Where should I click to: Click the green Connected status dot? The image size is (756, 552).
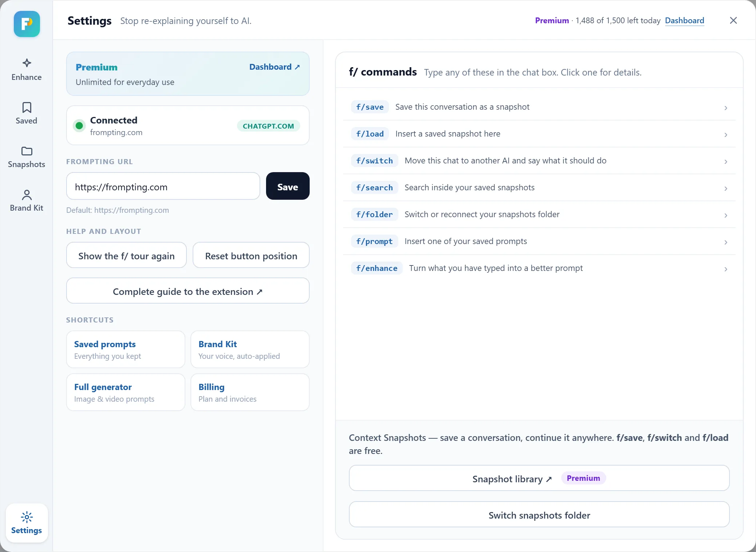point(79,126)
